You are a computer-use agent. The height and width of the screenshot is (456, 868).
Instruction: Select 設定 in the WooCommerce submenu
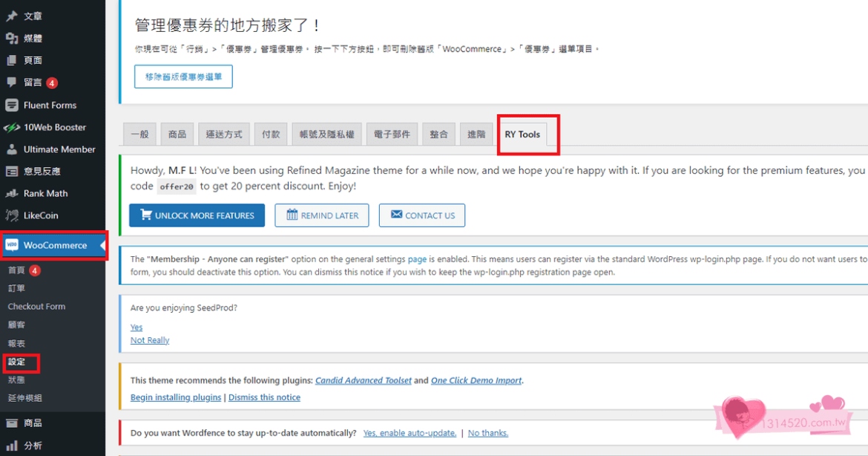pos(22,362)
